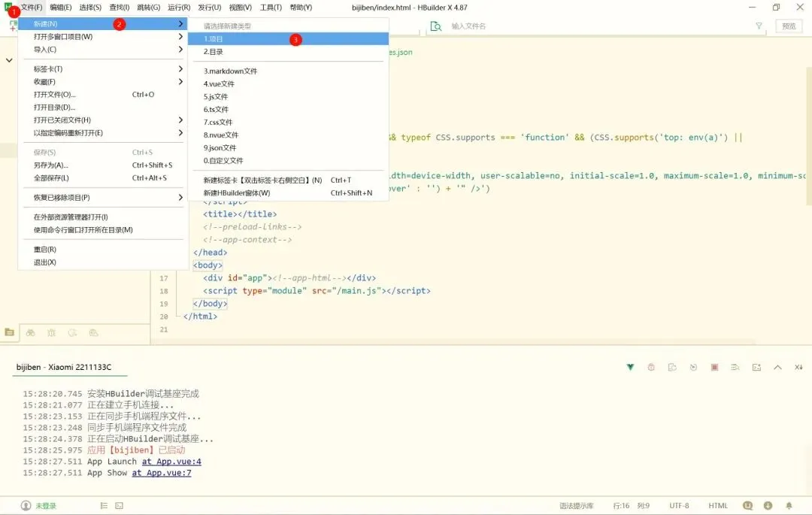
Task: Clear console log with the X-arrow icon
Action: [x=798, y=367]
